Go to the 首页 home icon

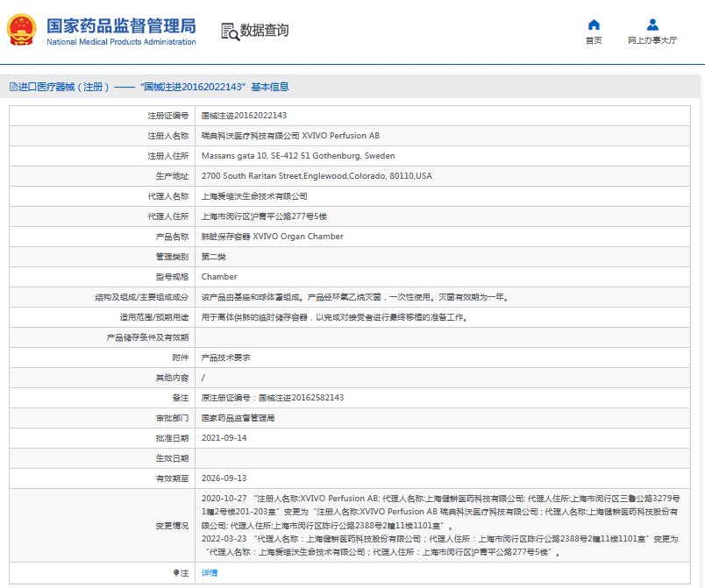pos(594,25)
